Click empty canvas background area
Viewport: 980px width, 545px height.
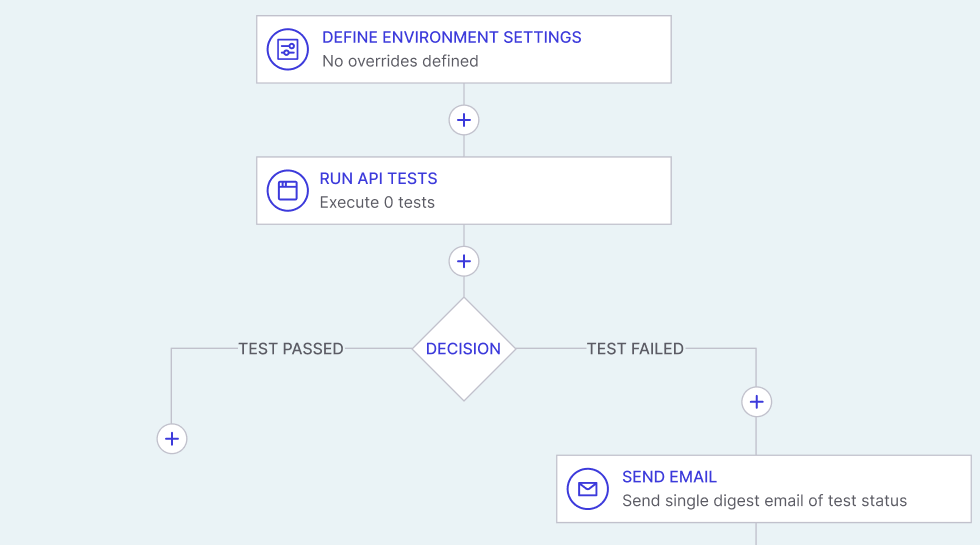coord(100,150)
